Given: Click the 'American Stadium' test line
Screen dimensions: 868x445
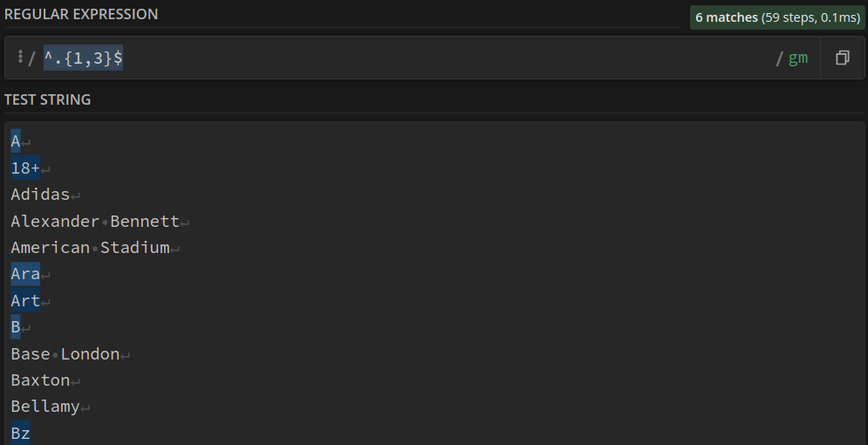Looking at the screenshot, I should click(x=90, y=248).
